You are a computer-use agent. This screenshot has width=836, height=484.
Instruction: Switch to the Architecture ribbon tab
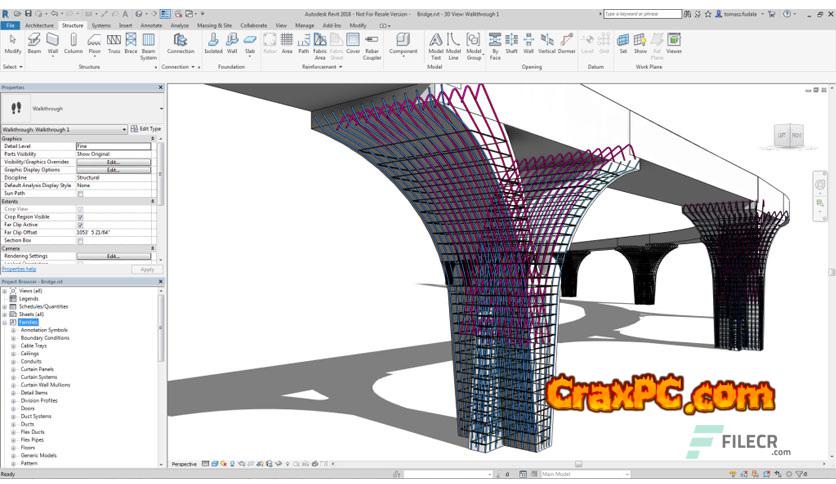coord(39,25)
